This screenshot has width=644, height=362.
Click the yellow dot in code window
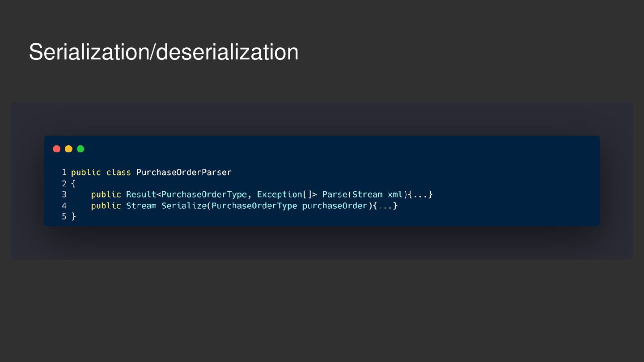click(x=68, y=149)
